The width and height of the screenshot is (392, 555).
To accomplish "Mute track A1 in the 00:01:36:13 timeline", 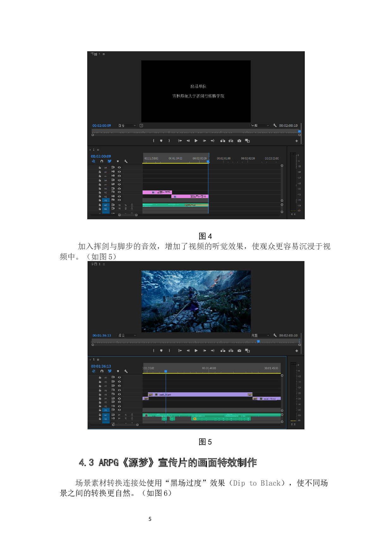I will pos(119,415).
